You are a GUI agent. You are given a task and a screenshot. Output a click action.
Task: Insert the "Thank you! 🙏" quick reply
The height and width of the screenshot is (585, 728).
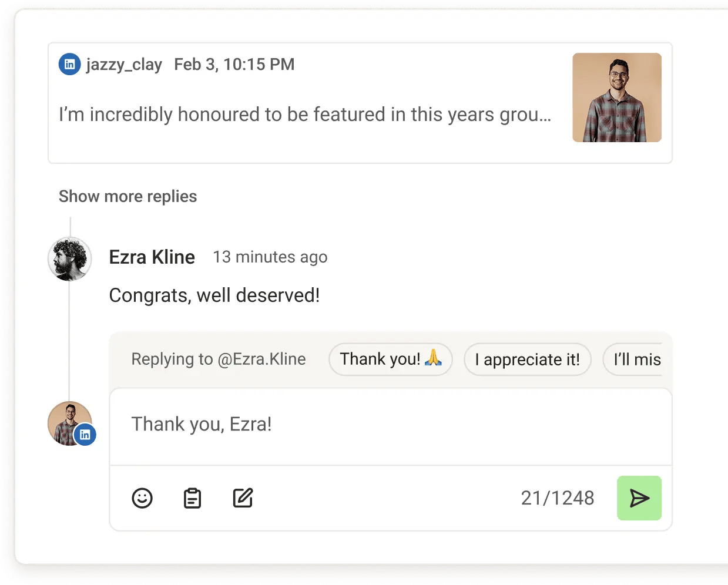click(x=390, y=359)
